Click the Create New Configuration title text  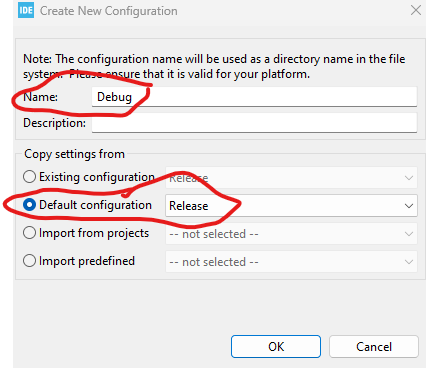[x=109, y=11]
